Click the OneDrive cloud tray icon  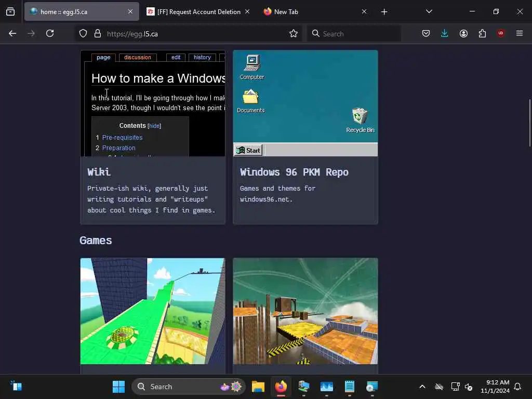click(x=439, y=387)
